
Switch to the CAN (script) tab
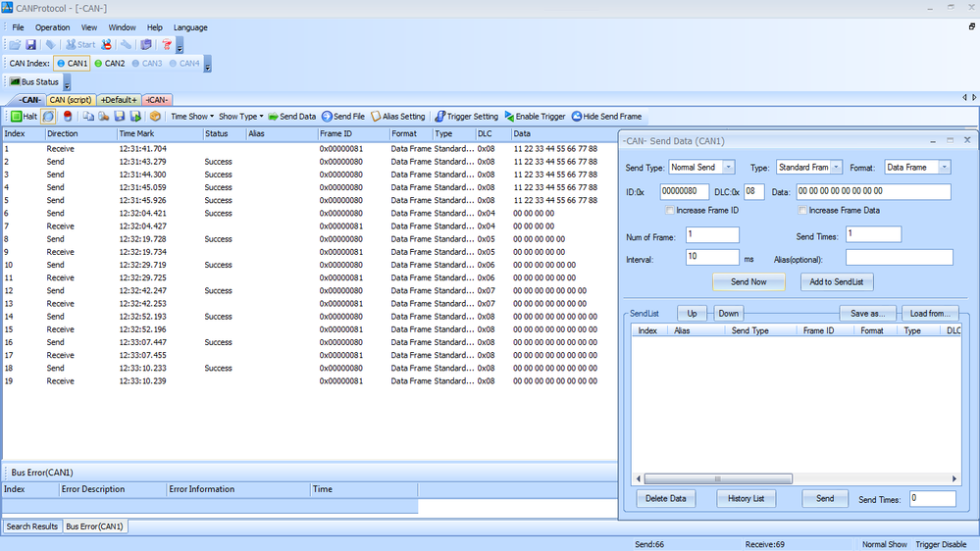pyautogui.click(x=71, y=100)
